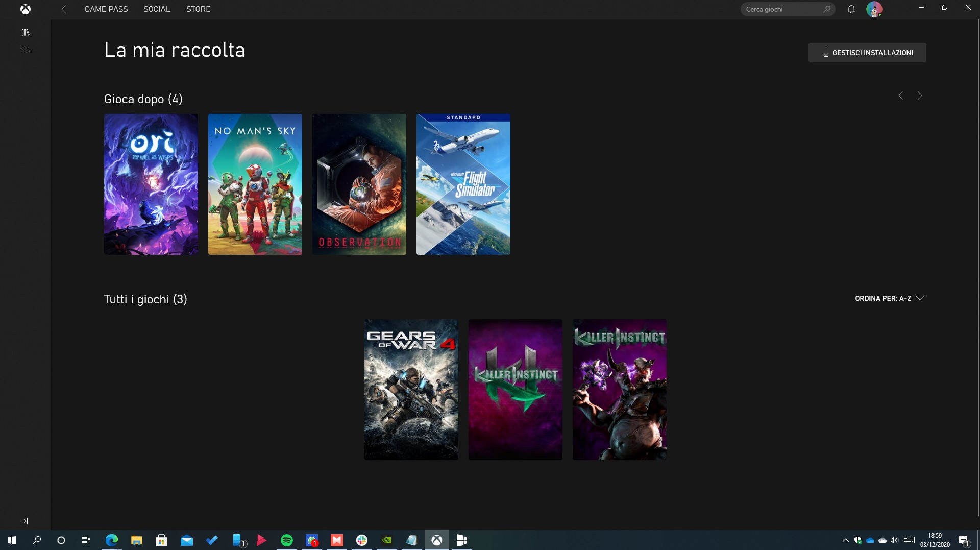Open Ori and the Will of the Wisps
This screenshot has width=980, height=550.
coord(151,184)
